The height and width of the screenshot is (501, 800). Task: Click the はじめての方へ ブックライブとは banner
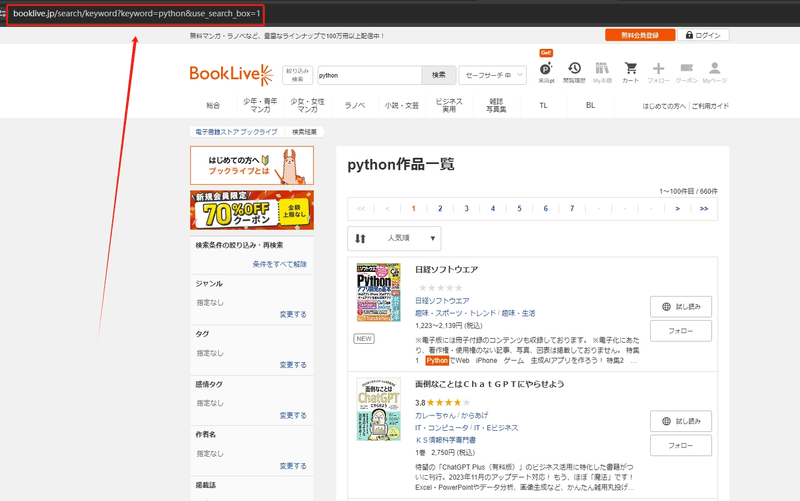pyautogui.click(x=252, y=165)
